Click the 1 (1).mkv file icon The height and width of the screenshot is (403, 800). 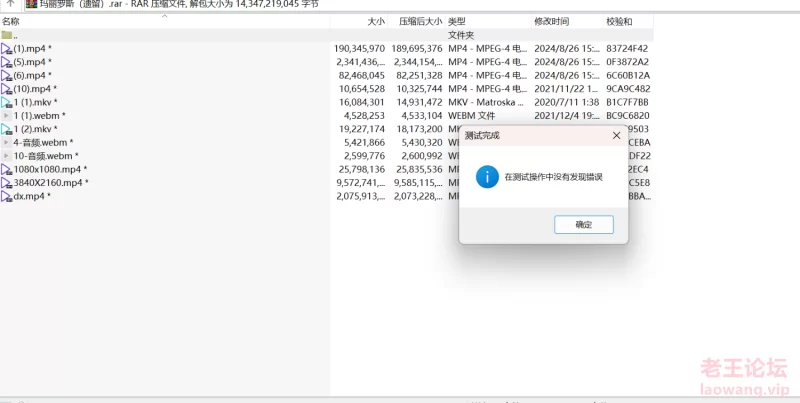coord(7,102)
